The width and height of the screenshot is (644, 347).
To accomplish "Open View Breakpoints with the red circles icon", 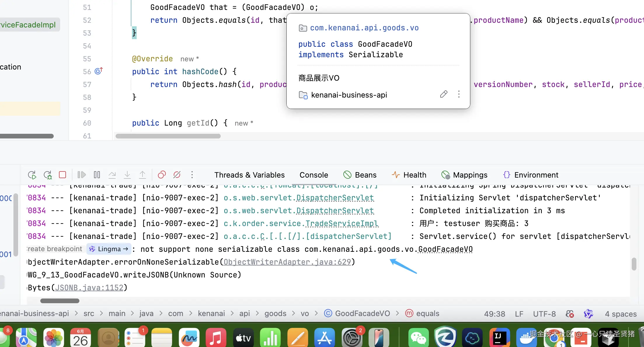I will [162, 175].
